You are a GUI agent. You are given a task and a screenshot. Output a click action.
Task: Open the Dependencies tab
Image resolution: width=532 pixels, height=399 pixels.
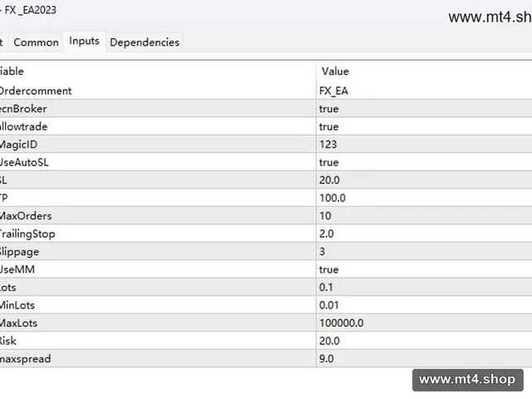pos(145,42)
